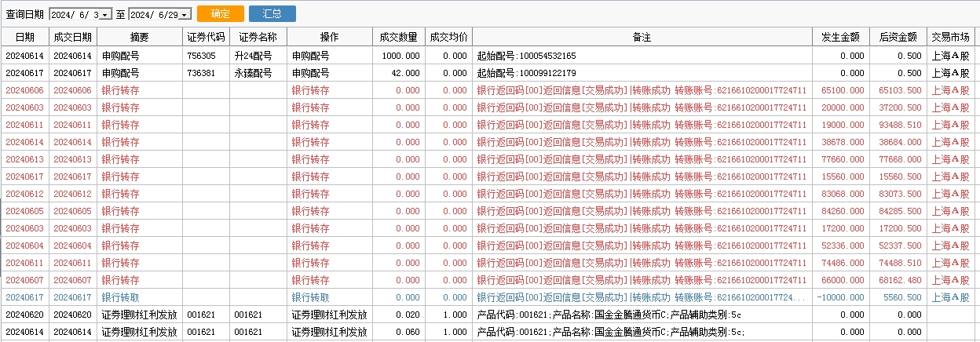Sort by the 发生金额 column header

(840, 38)
